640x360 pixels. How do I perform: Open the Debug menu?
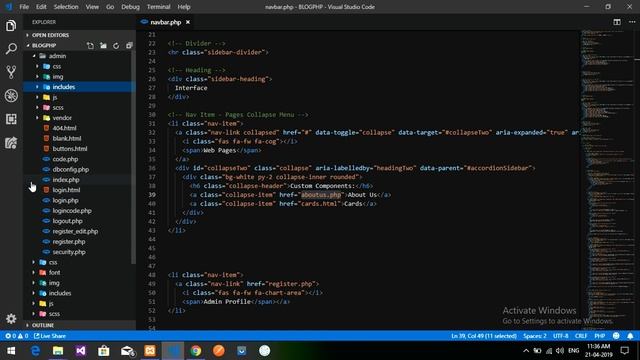coord(130,7)
